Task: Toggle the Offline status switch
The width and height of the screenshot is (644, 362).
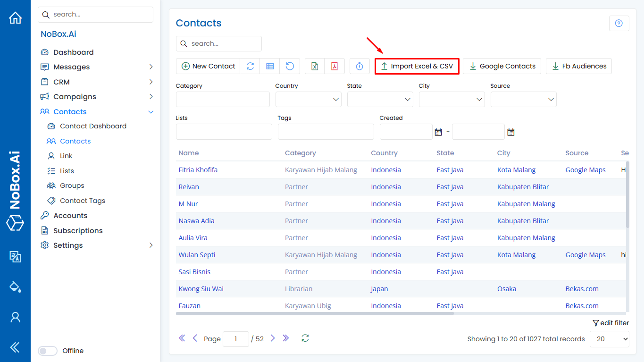Action: pyautogui.click(x=48, y=351)
